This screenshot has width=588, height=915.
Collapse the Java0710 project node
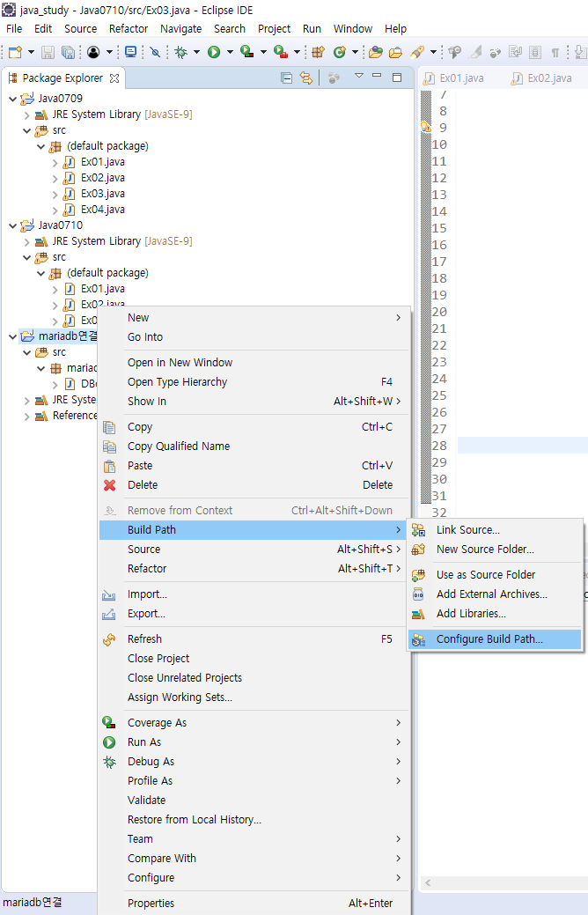pyautogui.click(x=13, y=225)
